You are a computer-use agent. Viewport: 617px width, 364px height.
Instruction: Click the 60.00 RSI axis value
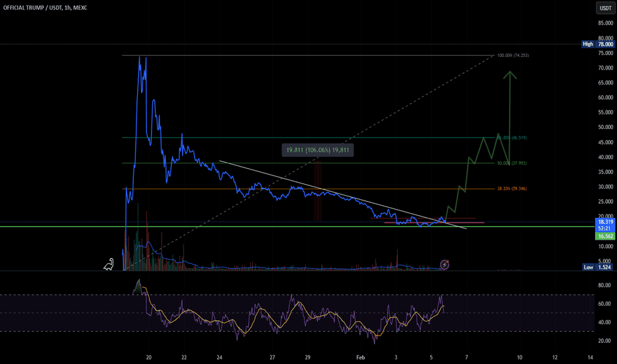[x=604, y=304]
